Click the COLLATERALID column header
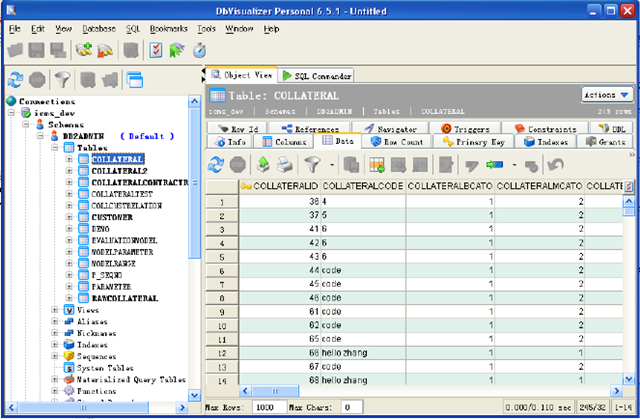640x419 pixels. coord(280,186)
